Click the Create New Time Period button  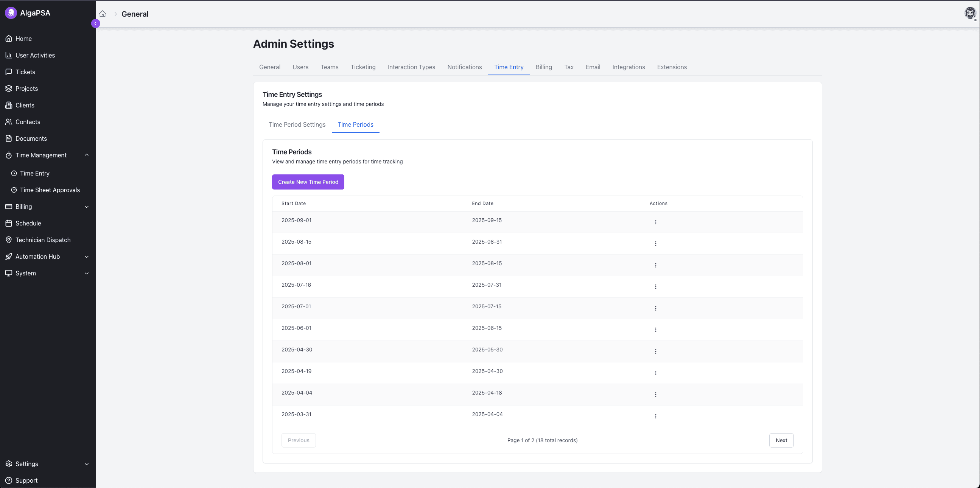coord(308,182)
